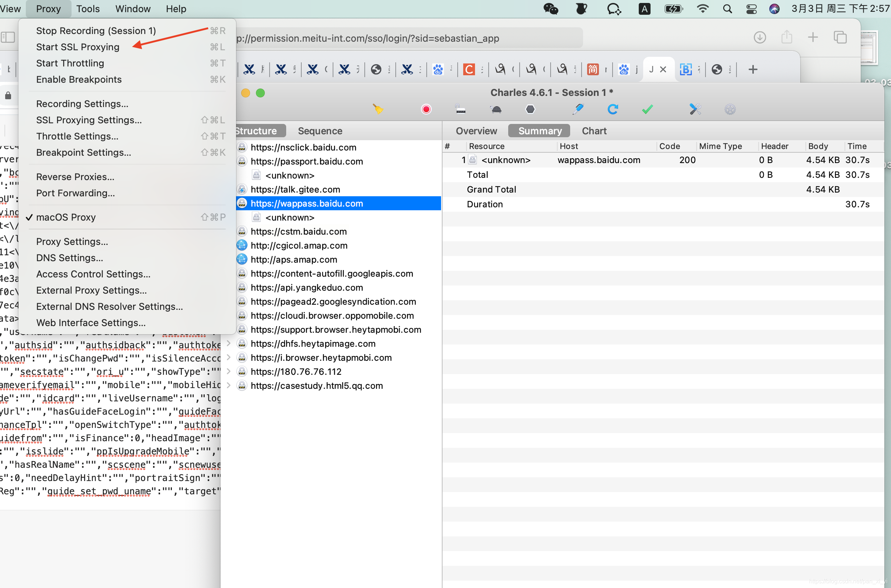The image size is (891, 588).
Task: Select Stop Recording (Session 1)
Action: pyautogui.click(x=127, y=31)
